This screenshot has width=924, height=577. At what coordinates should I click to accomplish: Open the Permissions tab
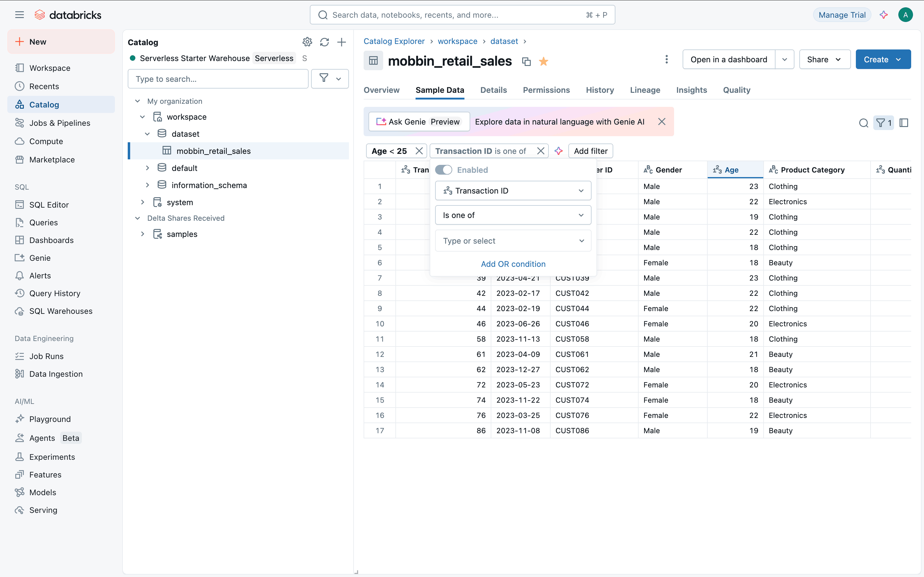546,90
